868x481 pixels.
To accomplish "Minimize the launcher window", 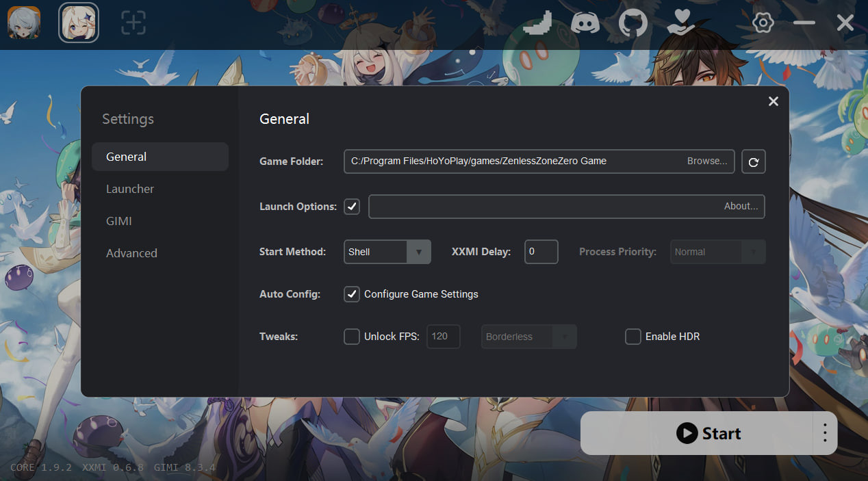I will [x=804, y=23].
